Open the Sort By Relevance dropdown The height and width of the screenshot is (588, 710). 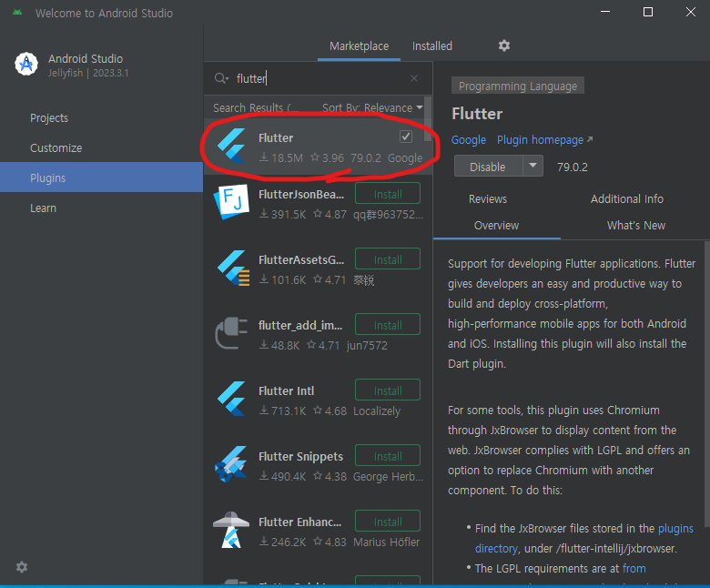[372, 107]
